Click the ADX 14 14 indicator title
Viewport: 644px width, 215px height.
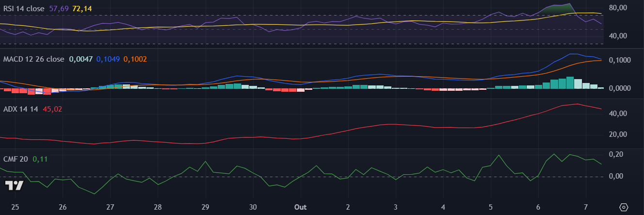[21, 109]
